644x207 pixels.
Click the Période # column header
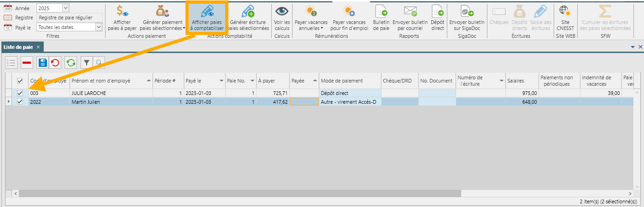(168, 81)
